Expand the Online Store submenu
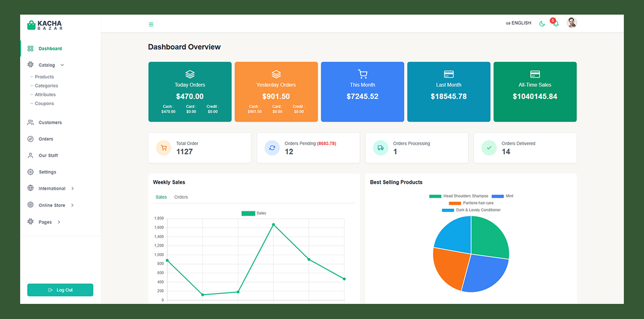Image resolution: width=644 pixels, height=319 pixels. click(x=72, y=205)
